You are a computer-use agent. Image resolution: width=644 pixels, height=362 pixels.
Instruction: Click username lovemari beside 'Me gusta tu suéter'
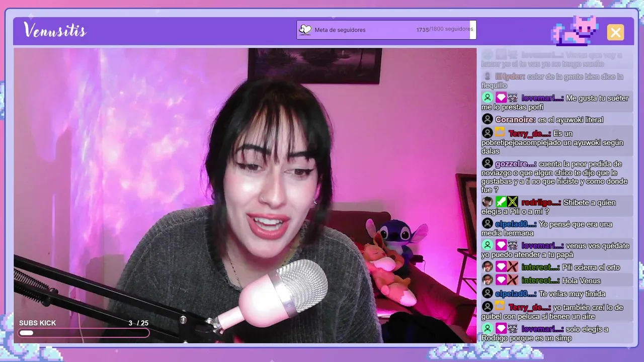tap(542, 98)
